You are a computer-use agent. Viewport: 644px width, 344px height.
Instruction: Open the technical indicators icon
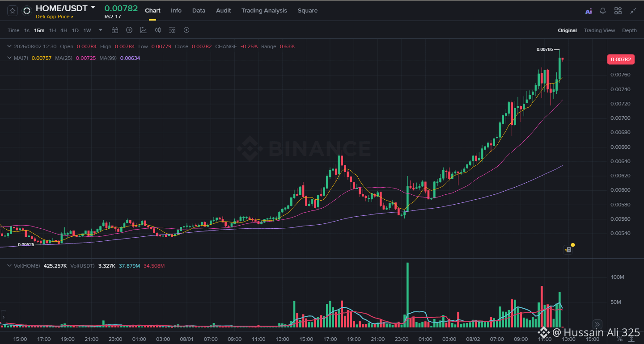click(x=144, y=30)
